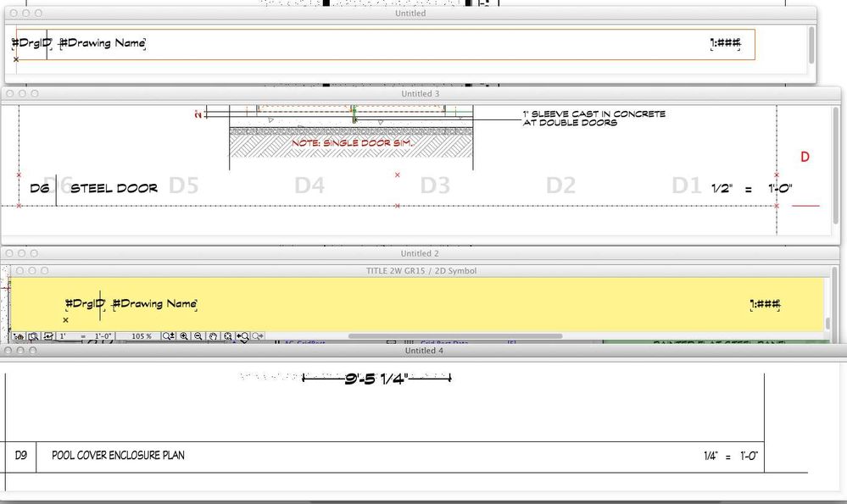Open the scale field showing 1' = 1'-0"

86,336
